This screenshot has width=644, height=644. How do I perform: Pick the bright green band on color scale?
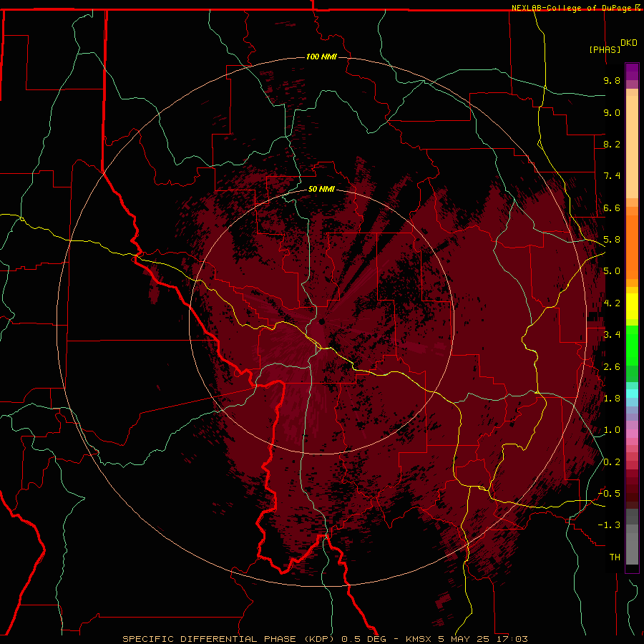[632, 346]
